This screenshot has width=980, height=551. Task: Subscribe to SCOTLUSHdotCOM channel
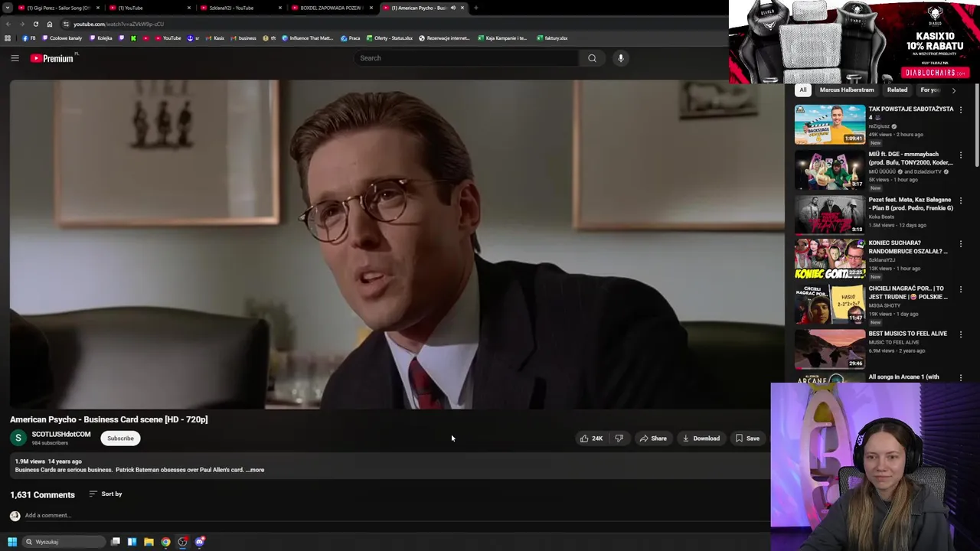click(x=120, y=439)
